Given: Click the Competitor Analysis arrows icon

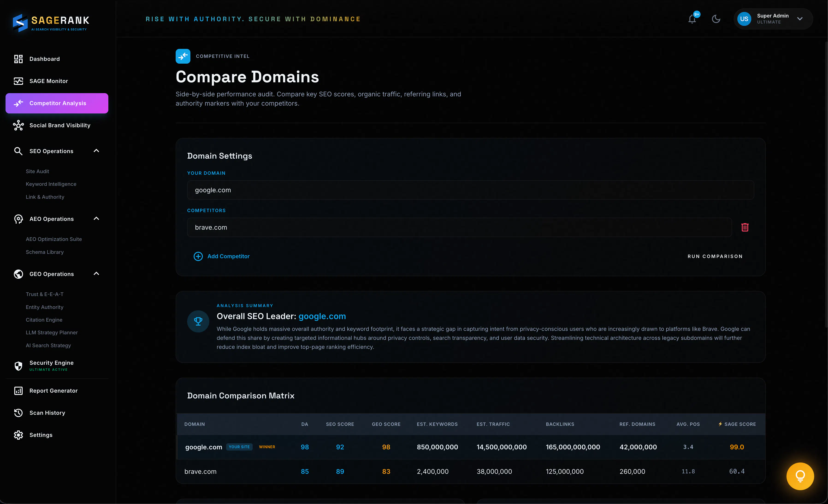Looking at the screenshot, I should [18, 103].
